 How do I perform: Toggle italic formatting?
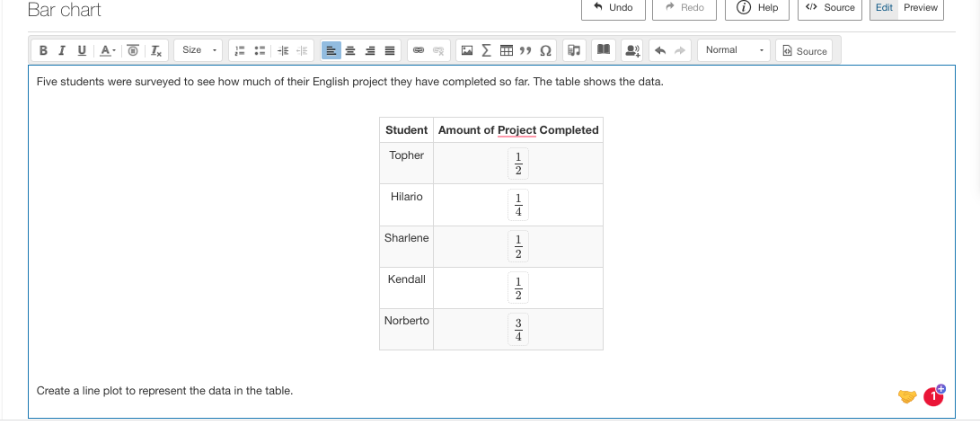tap(61, 50)
